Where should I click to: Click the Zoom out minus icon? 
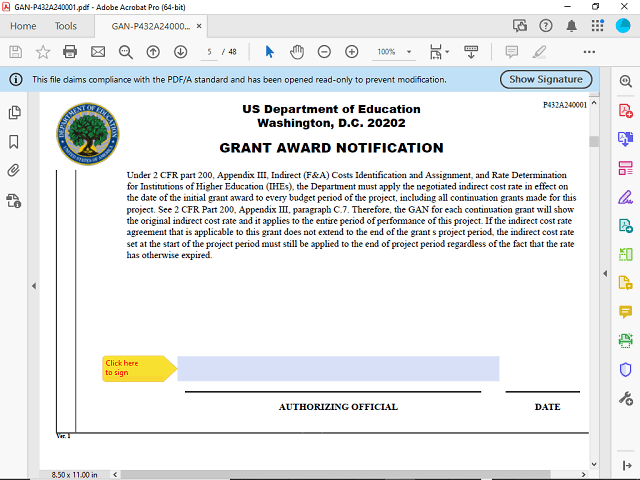(325, 51)
